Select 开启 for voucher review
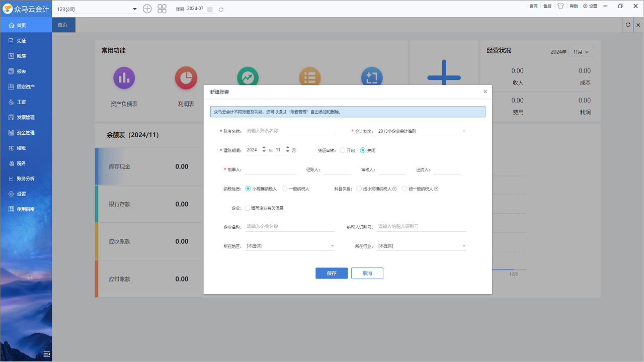The image size is (644, 362). click(x=343, y=150)
